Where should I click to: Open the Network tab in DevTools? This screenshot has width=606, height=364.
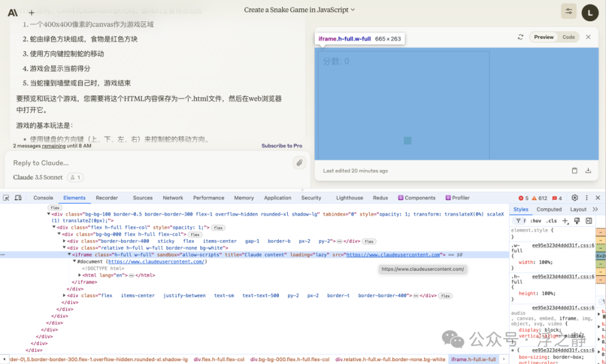[x=173, y=198]
